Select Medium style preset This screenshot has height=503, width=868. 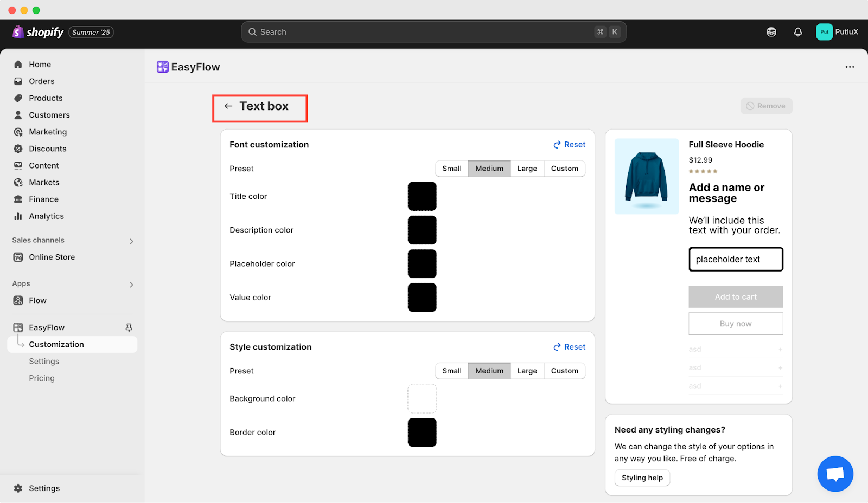point(489,371)
